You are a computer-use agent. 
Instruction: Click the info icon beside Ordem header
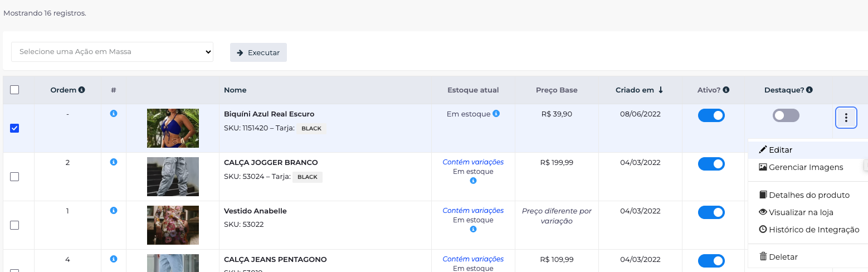point(82,90)
